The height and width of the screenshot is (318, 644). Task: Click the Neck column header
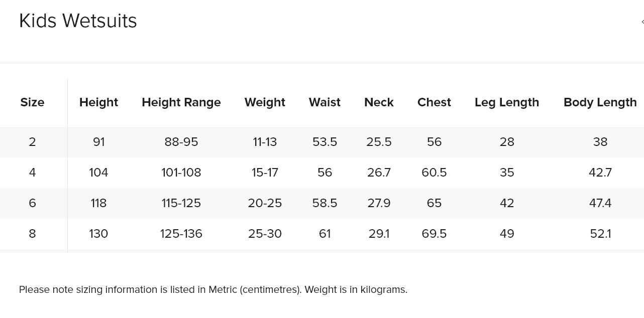pyautogui.click(x=379, y=102)
